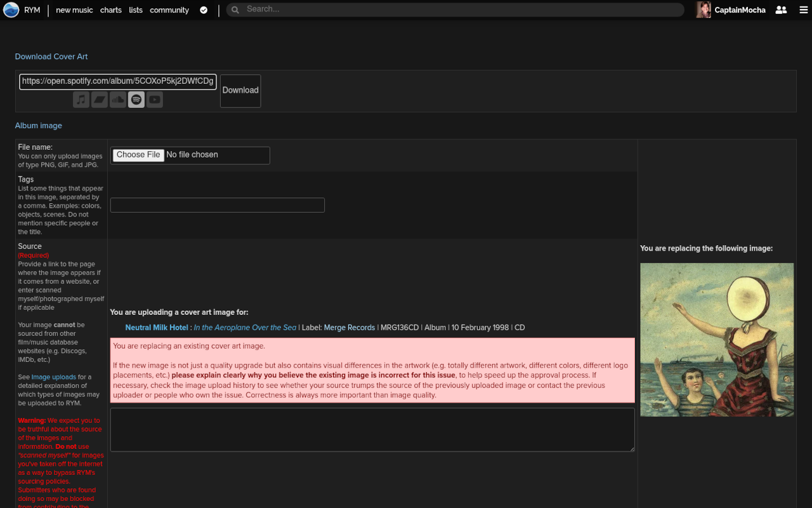Click the Choose File button
Screen dimensions: 812x508
(x=138, y=154)
